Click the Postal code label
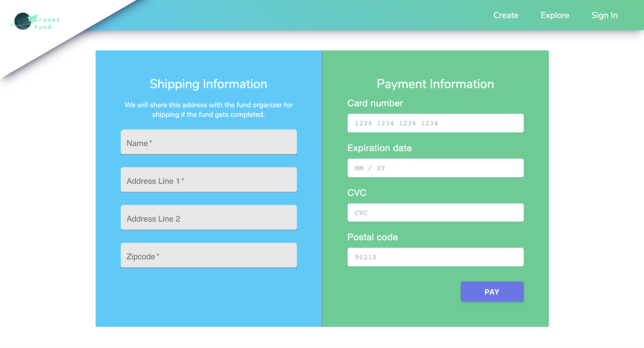This screenshot has width=644, height=348. (x=372, y=237)
